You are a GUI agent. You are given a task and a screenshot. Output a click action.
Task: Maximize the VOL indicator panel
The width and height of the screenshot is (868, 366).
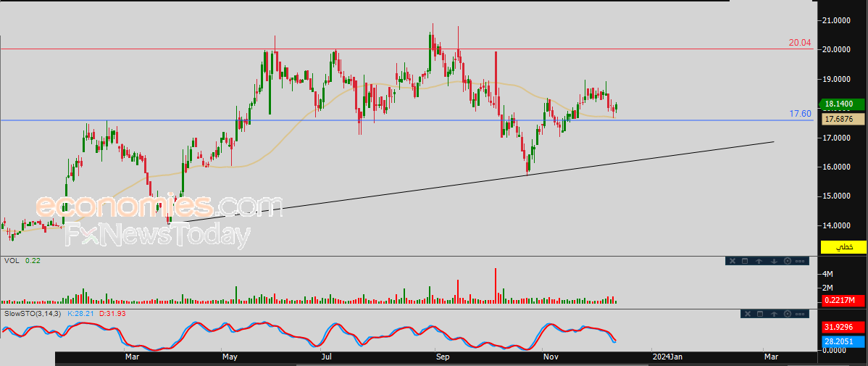(x=745, y=261)
